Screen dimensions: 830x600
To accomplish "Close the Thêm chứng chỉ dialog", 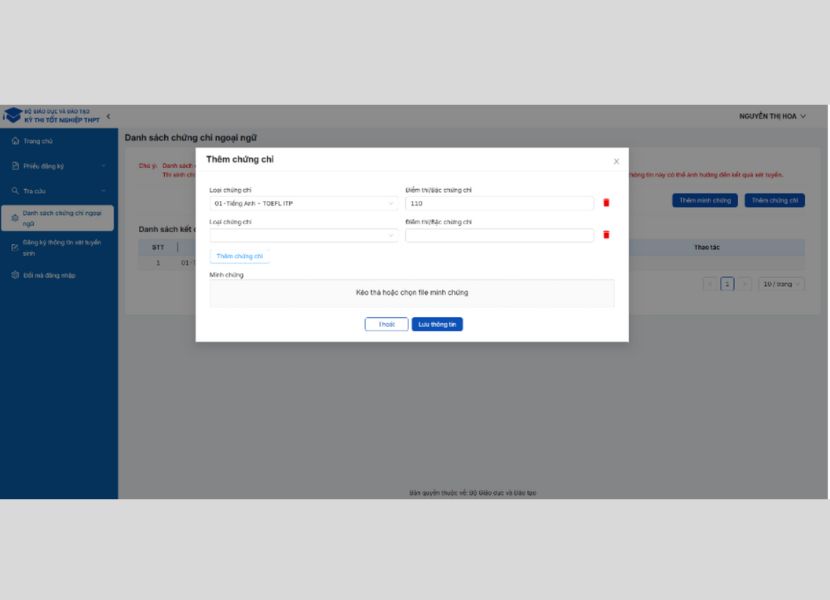I will 616,161.
